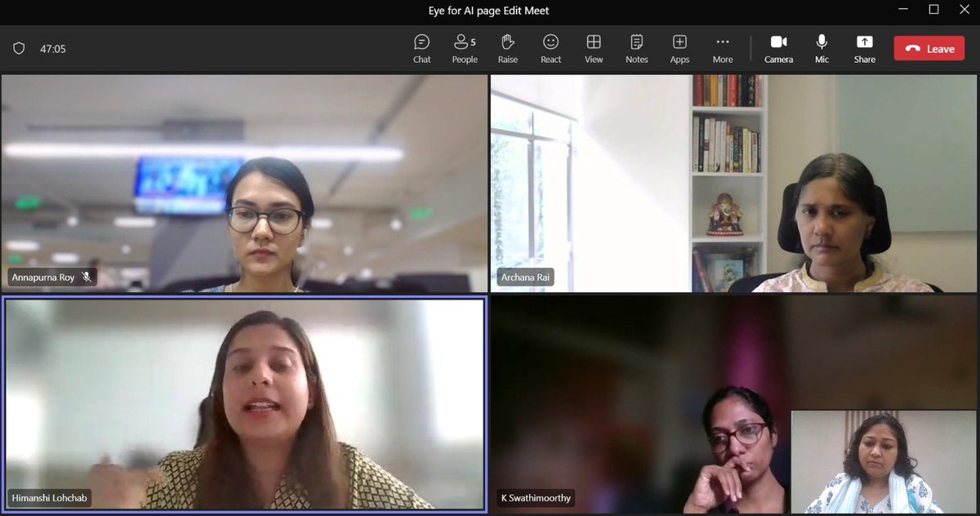
Task: Raise your hand in the meeting
Action: click(508, 48)
